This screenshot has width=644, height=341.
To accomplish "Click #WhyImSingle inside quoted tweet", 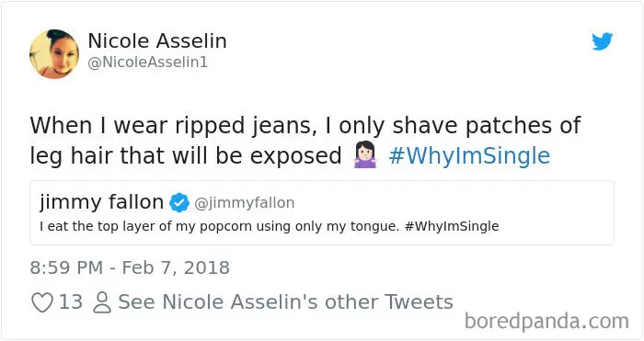I will point(452,226).
